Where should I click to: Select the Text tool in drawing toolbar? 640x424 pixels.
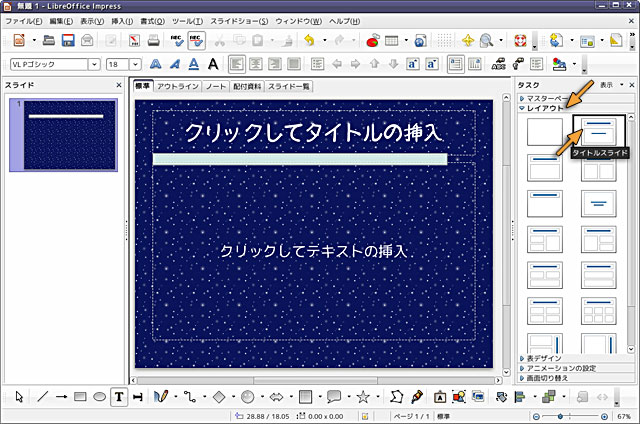(119, 397)
